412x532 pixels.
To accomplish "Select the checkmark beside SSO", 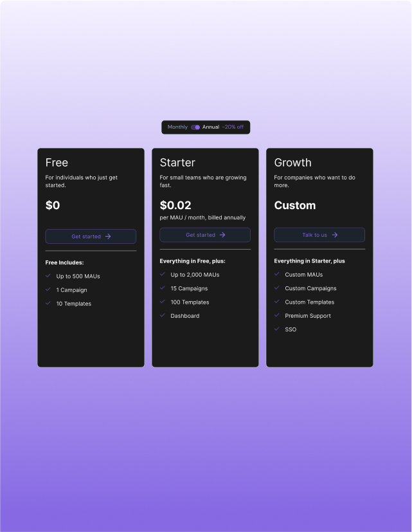I will point(276,329).
